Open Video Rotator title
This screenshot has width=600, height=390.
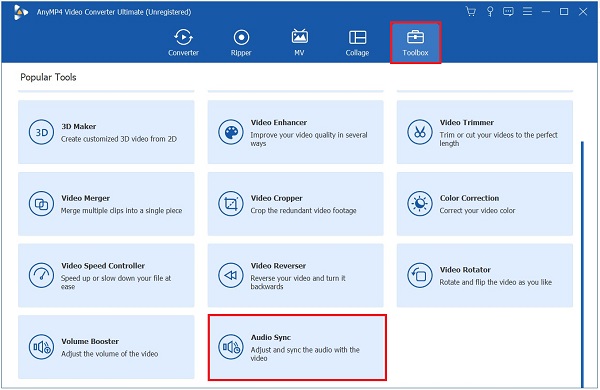(x=465, y=270)
